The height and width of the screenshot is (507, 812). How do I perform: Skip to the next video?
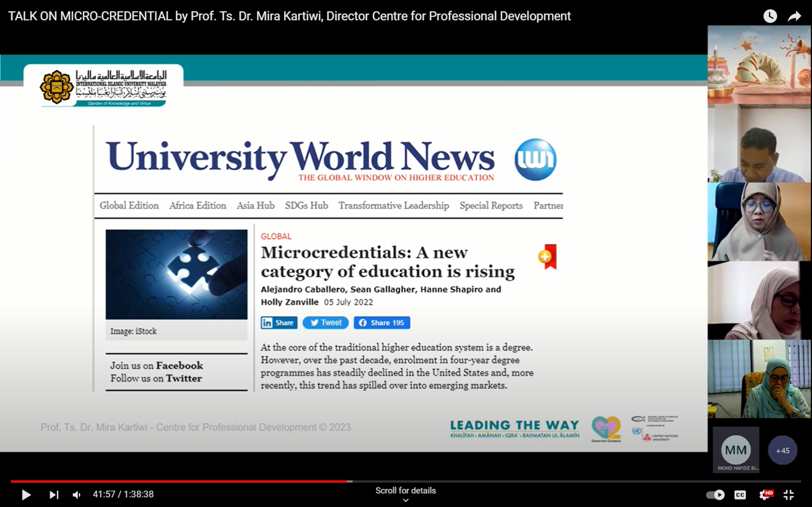[53, 495]
